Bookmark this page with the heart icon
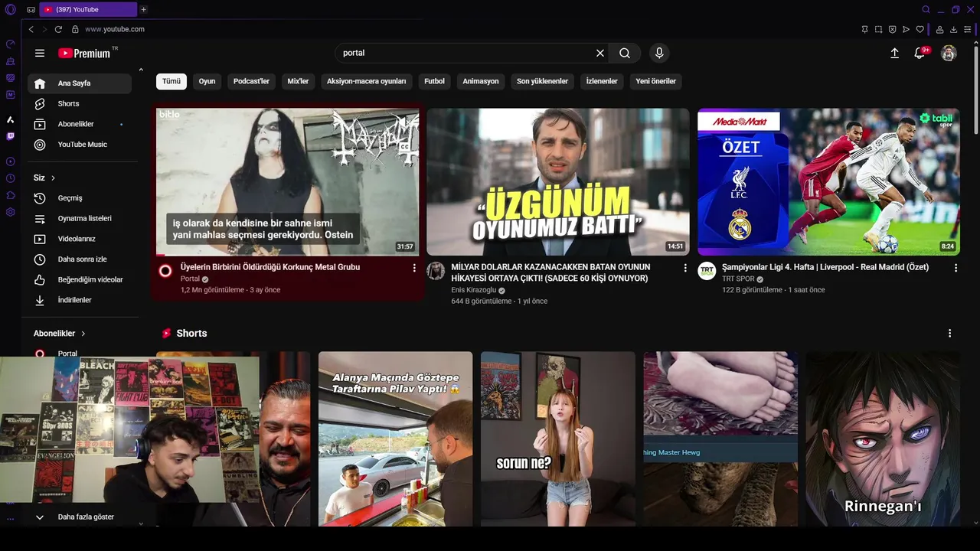Image resolution: width=980 pixels, height=551 pixels. (x=920, y=29)
